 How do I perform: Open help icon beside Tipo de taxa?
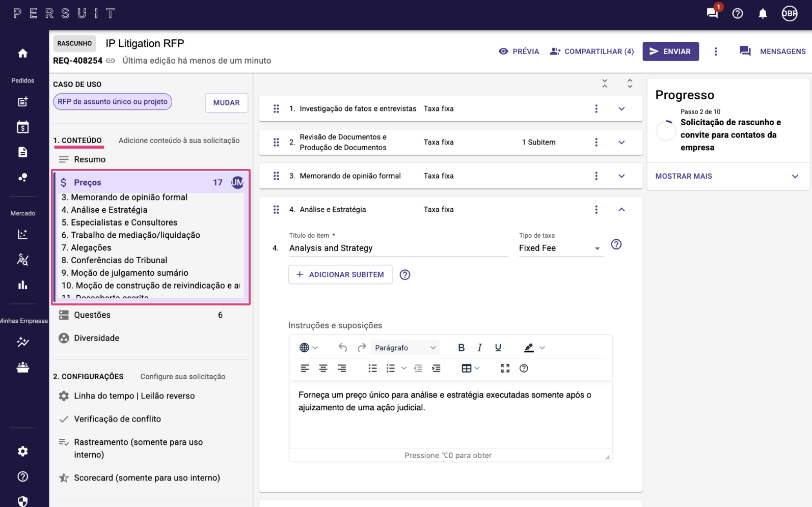tap(616, 244)
